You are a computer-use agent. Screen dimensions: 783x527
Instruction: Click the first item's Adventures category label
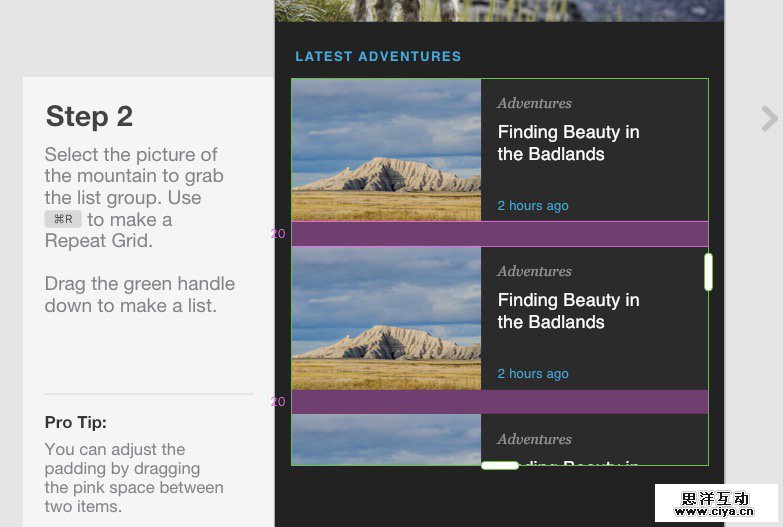pos(534,103)
